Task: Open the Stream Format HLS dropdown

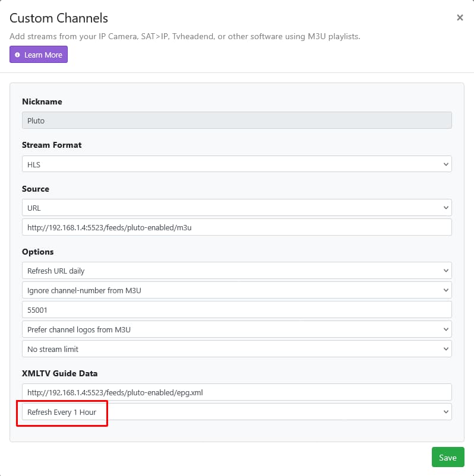Action: tap(236, 164)
